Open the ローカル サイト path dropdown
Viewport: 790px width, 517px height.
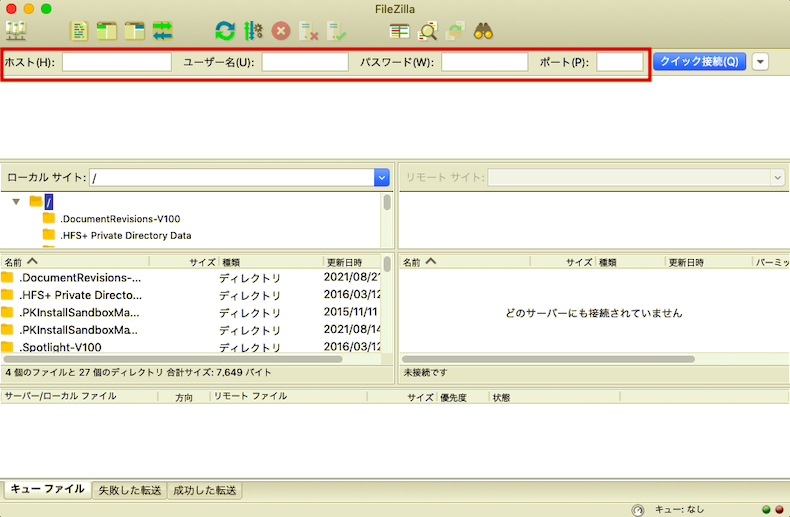point(381,177)
